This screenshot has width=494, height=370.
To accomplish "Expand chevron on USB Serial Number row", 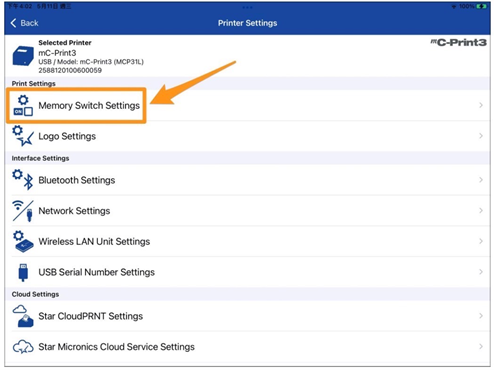I will click(x=481, y=272).
